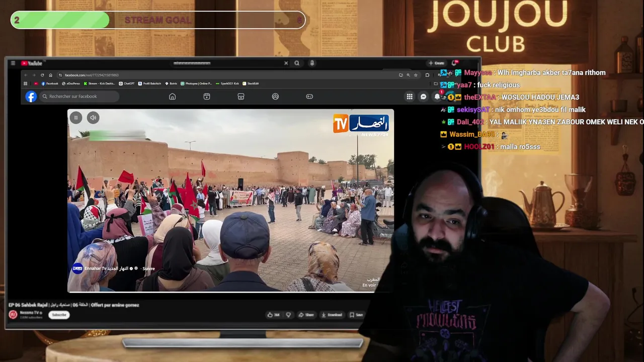Open the YouTube hamburger menu

(13, 63)
